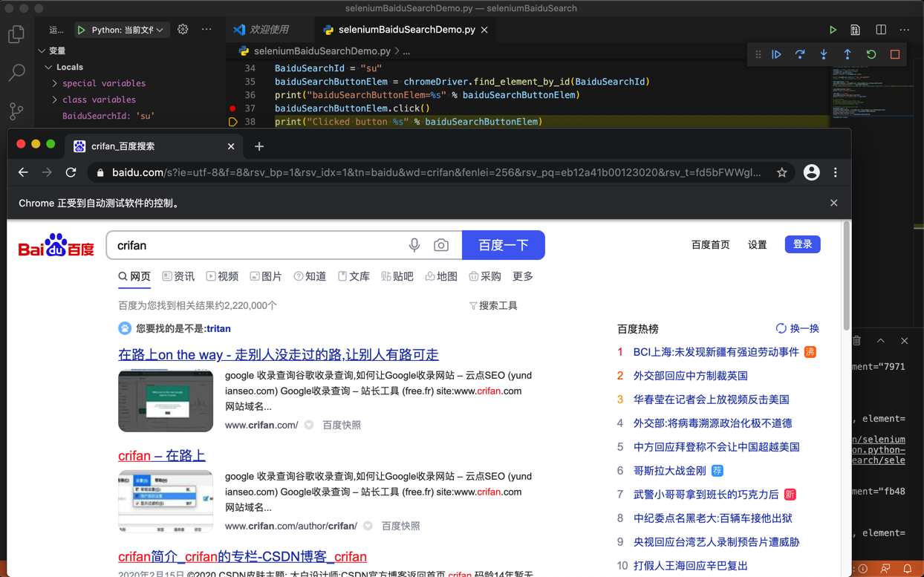This screenshot has width=924, height=577.
Task: Click Chrome address bar URL
Action: 436,172
